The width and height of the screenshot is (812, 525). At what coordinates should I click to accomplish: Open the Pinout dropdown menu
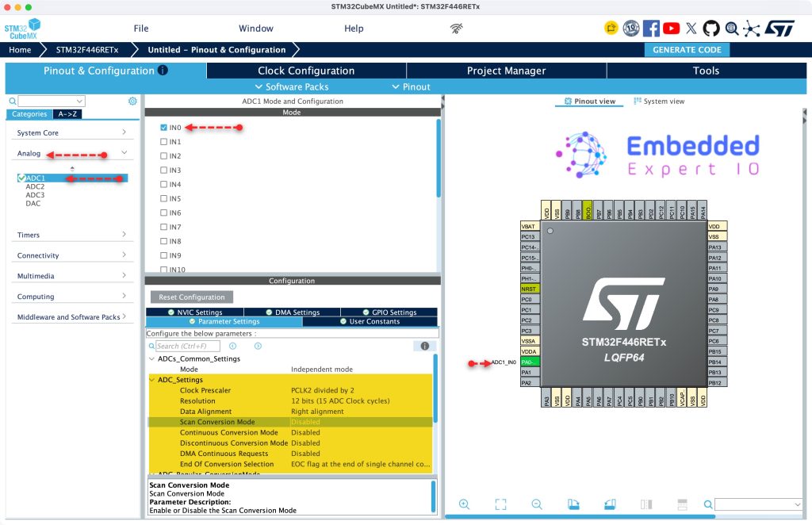(412, 86)
